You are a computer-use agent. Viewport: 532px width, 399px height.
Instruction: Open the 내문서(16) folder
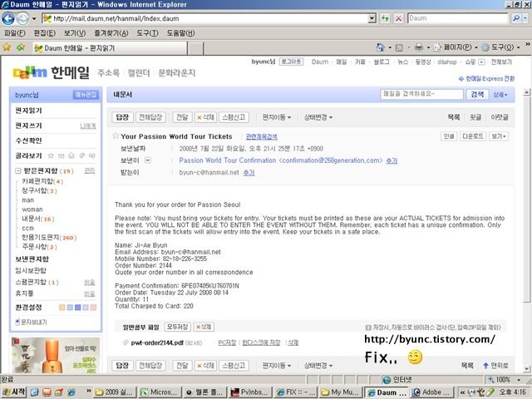pos(38,219)
